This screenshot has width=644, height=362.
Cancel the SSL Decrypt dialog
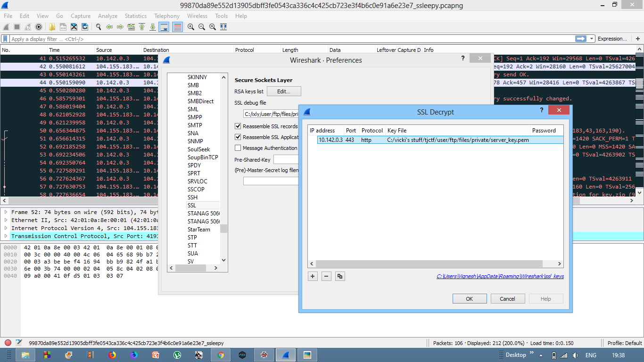tap(508, 298)
